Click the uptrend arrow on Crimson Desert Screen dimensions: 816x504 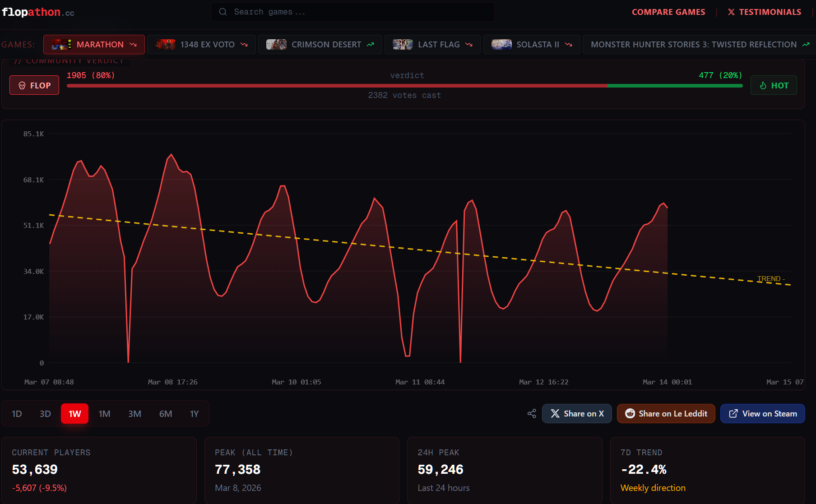[371, 45]
